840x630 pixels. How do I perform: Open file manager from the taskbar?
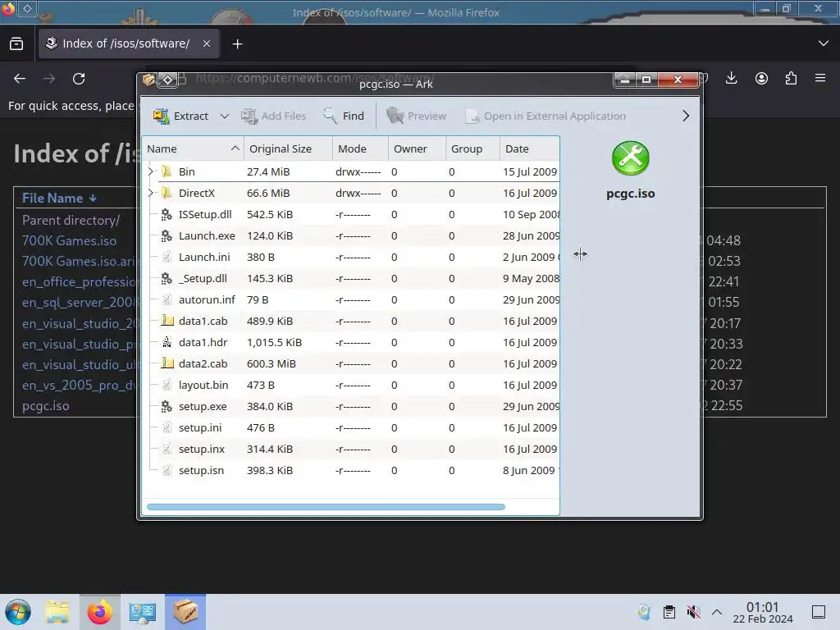tap(57, 612)
